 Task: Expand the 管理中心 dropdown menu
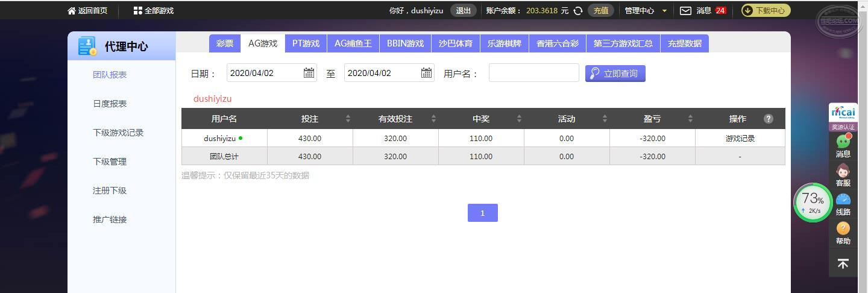click(x=646, y=10)
